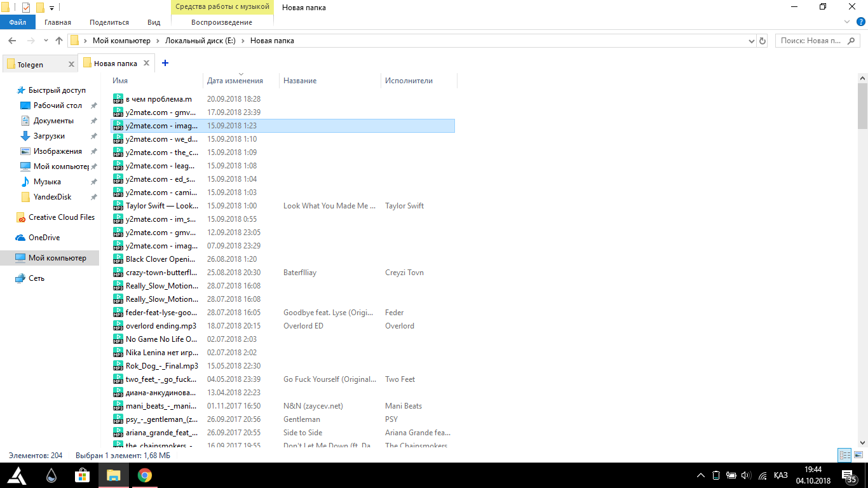Click the psy_-_gentleman mp3 file icon
The image size is (868, 488).
[118, 419]
